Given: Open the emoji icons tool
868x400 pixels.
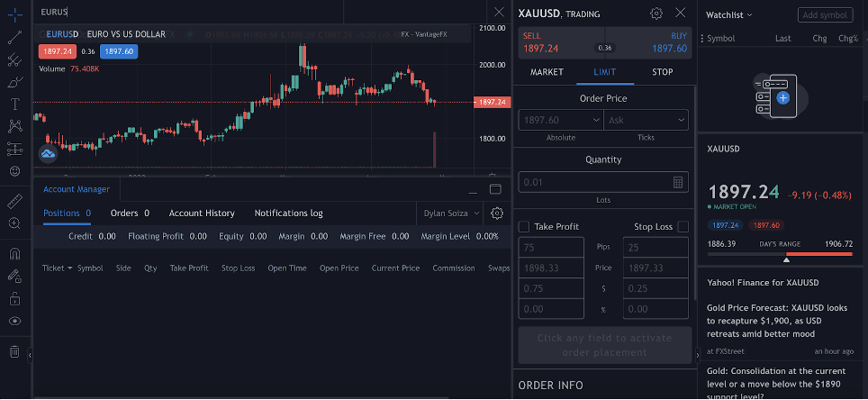Looking at the screenshot, I should tap(15, 171).
